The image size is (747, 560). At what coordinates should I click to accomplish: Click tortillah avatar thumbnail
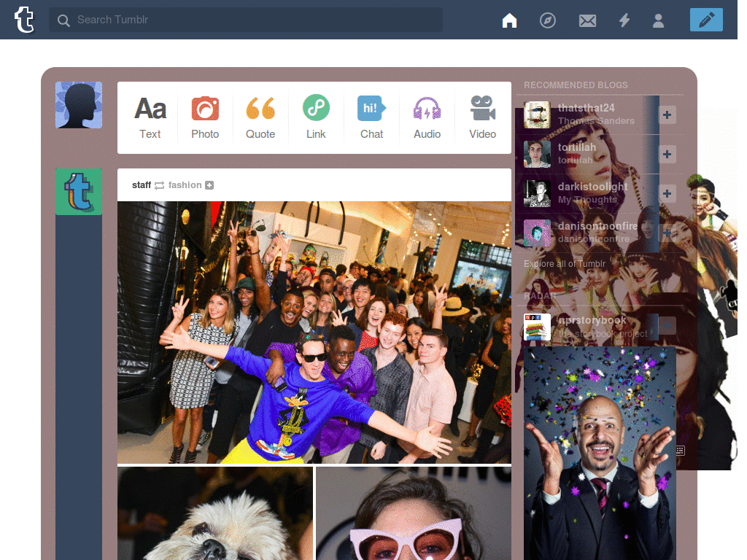click(x=537, y=155)
